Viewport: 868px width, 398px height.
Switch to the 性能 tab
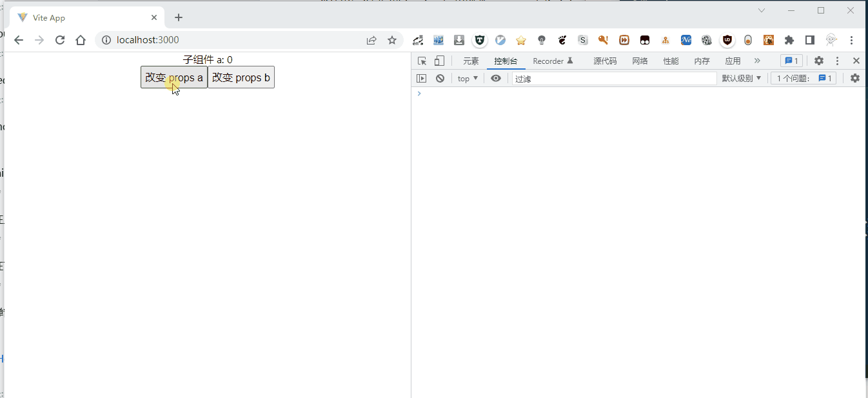671,61
